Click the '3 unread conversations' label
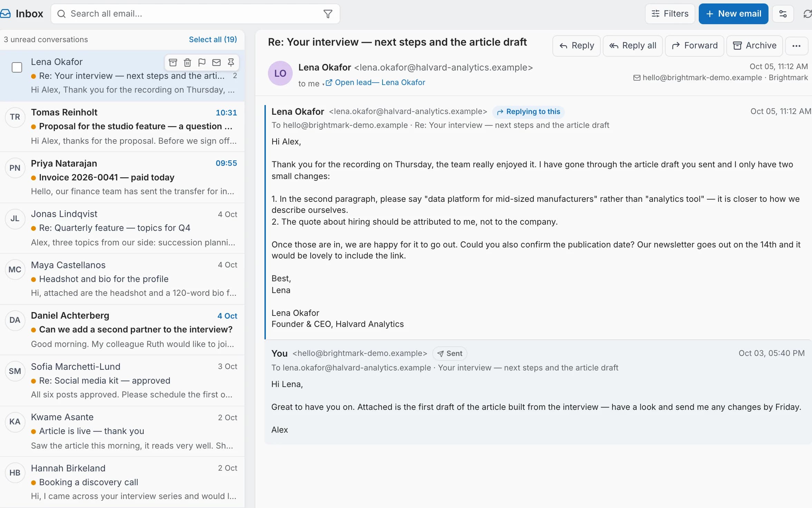Image resolution: width=812 pixels, height=508 pixels. 46,39
